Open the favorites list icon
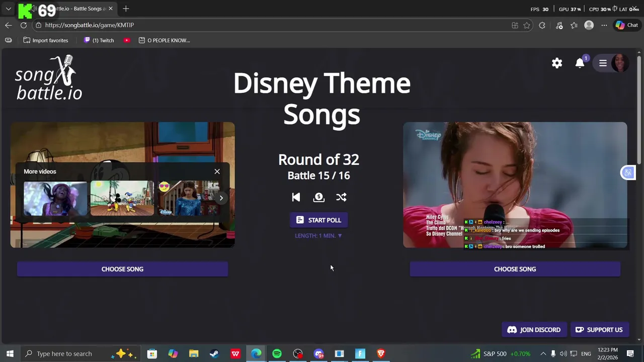Viewport: 644px width, 362px height. [574, 25]
